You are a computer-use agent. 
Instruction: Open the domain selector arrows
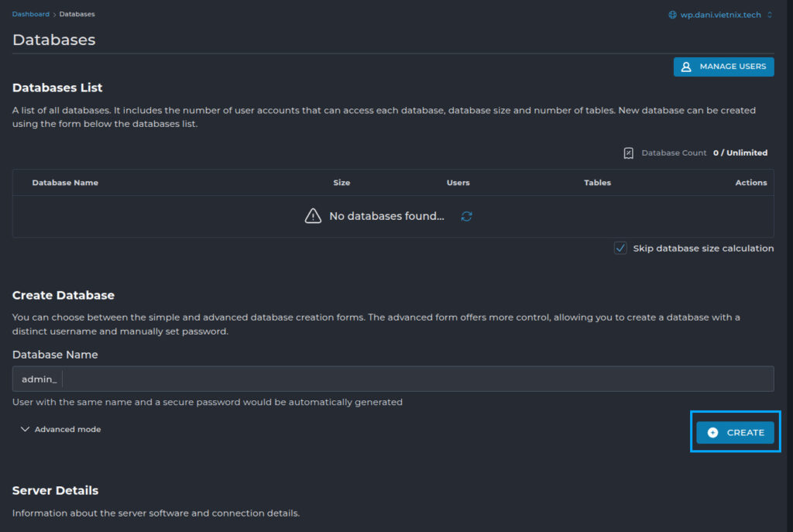[770, 15]
